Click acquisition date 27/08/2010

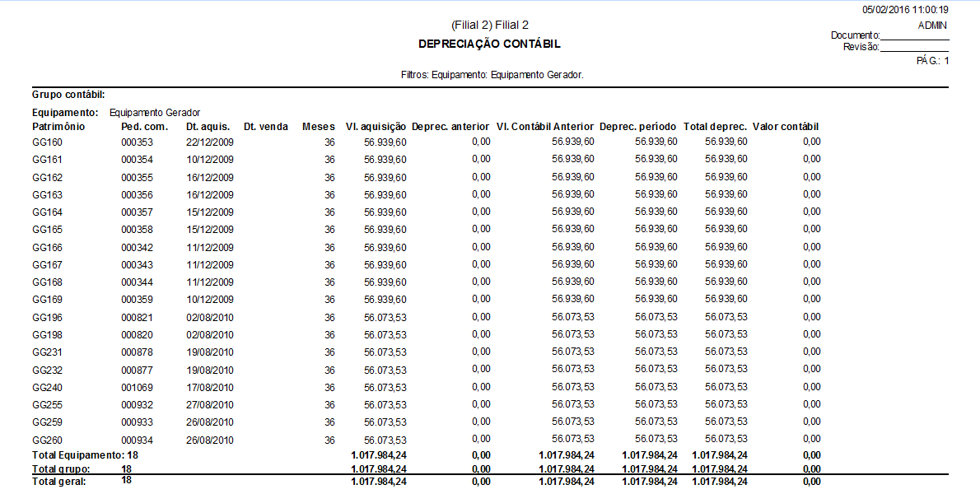(210, 405)
